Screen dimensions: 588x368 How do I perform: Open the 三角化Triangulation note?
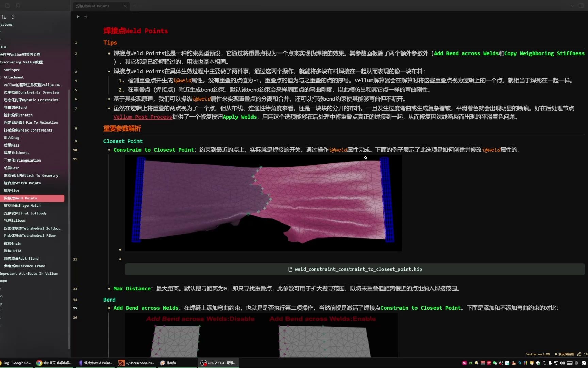tap(22, 160)
